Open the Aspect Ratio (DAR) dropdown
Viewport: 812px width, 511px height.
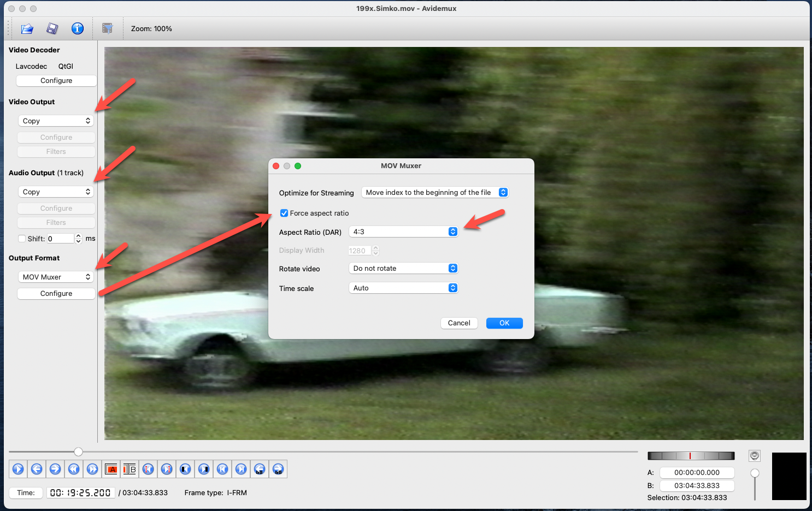[403, 231]
